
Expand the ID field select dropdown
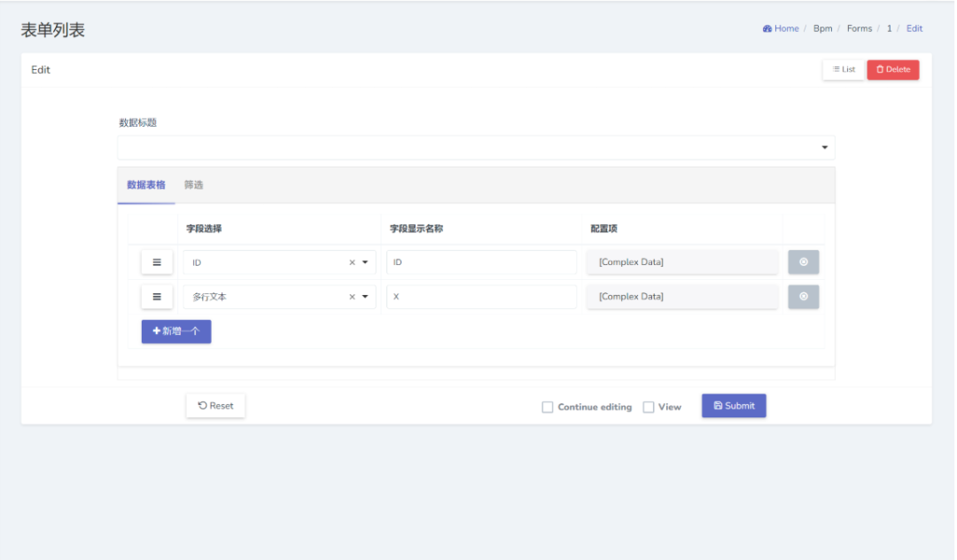click(365, 262)
